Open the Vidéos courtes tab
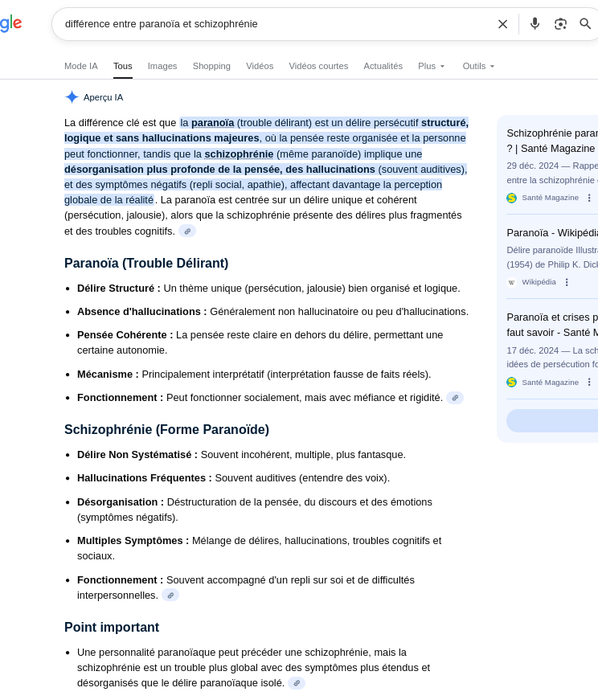The height and width of the screenshot is (700, 598). [318, 66]
